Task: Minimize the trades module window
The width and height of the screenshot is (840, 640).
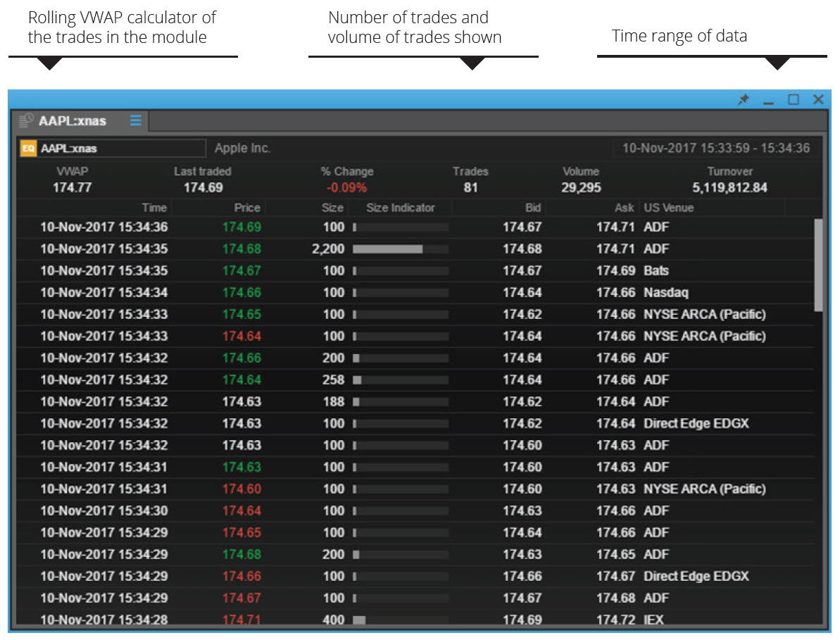Action: click(768, 101)
